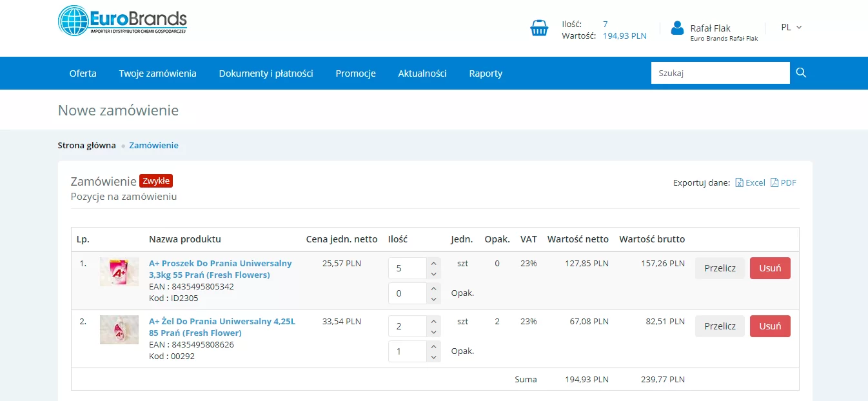
Task: Increase szt quantity for A+ Proszek
Action: coord(433,263)
